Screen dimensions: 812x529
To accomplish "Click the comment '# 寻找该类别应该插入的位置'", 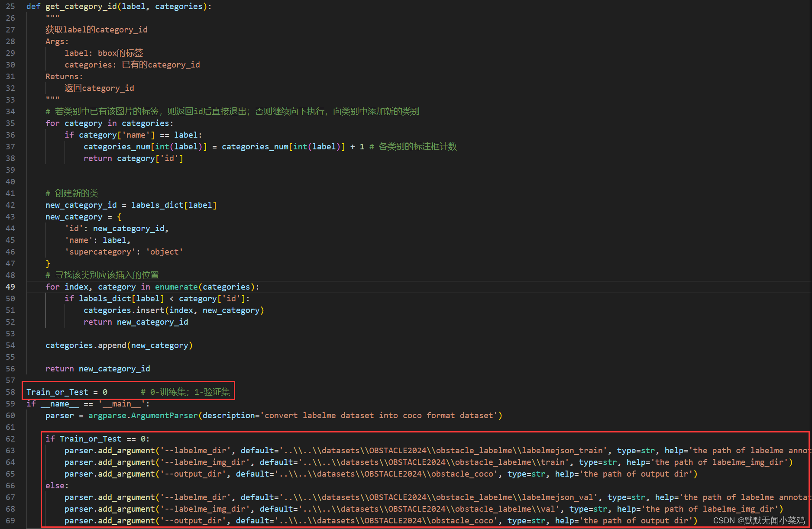I will point(102,275).
